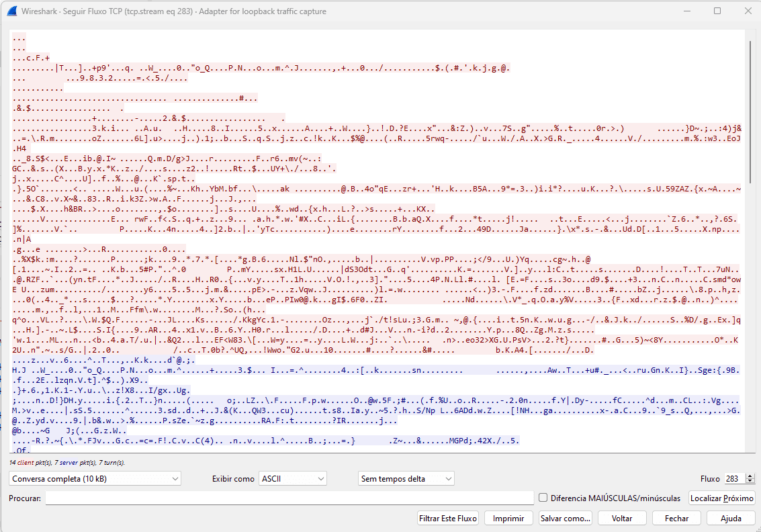761x532 pixels.
Task: Click the Imprimir button
Action: [508, 519]
